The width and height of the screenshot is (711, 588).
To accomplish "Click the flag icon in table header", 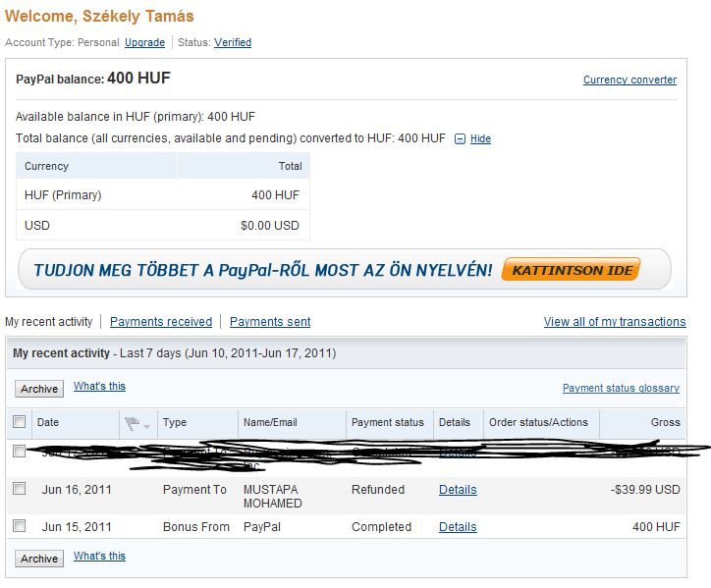I will (x=132, y=424).
